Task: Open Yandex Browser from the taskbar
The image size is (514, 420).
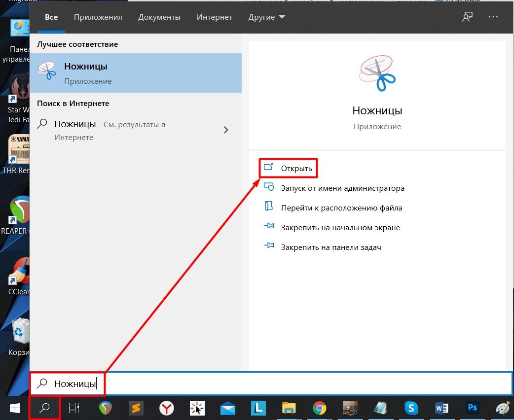Action: click(x=167, y=408)
